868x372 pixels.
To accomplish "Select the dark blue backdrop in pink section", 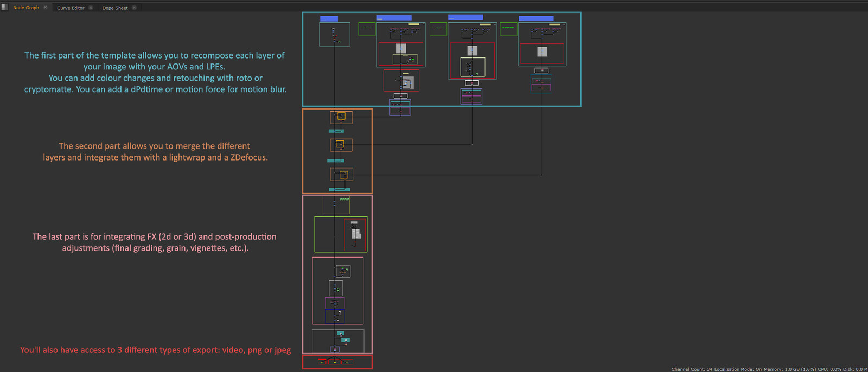I will pos(335,316).
